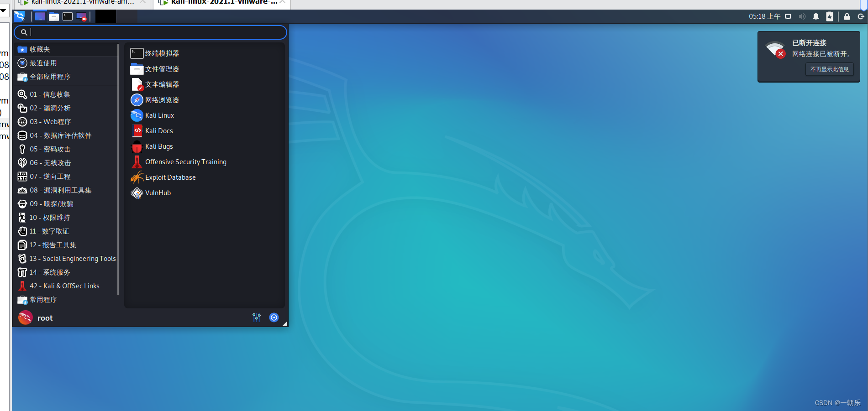This screenshot has height=411, width=868.
Task: Launch 终端模拟器 terminal emulator
Action: [205, 53]
